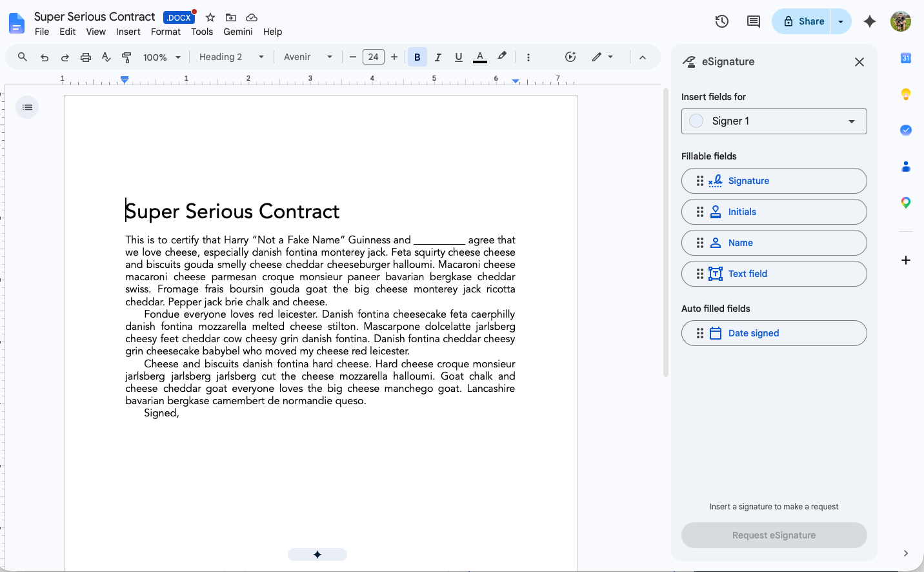Click the move to folder icon
The width and height of the screenshot is (924, 572).
pos(231,17)
